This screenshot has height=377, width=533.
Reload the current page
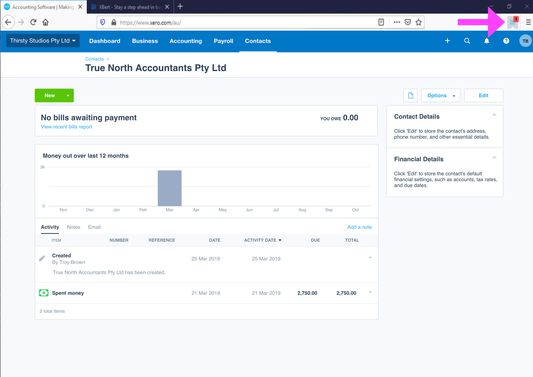33,22
